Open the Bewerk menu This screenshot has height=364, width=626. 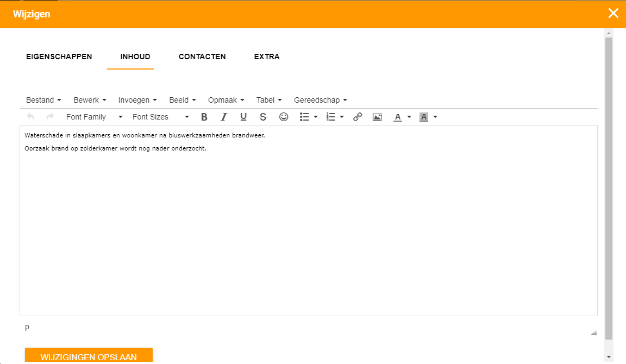tap(90, 100)
